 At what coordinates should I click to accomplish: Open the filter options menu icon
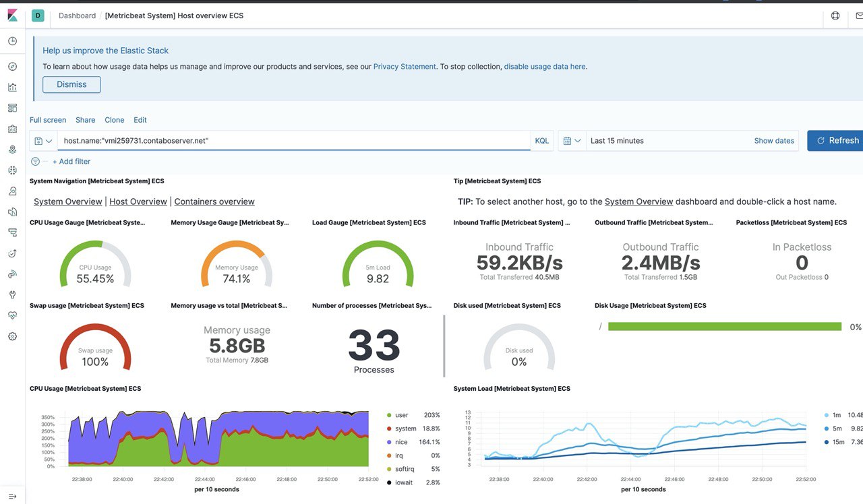pyautogui.click(x=36, y=162)
